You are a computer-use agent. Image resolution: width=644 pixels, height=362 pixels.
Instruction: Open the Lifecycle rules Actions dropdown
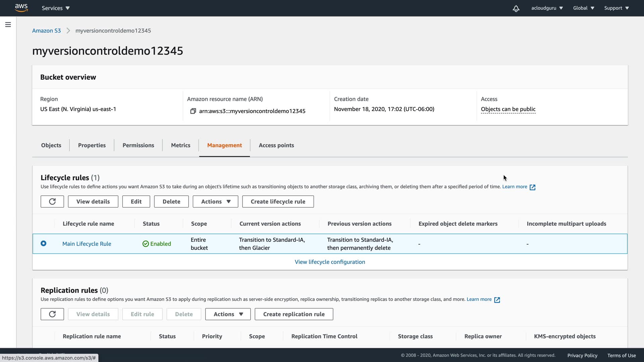(x=215, y=201)
